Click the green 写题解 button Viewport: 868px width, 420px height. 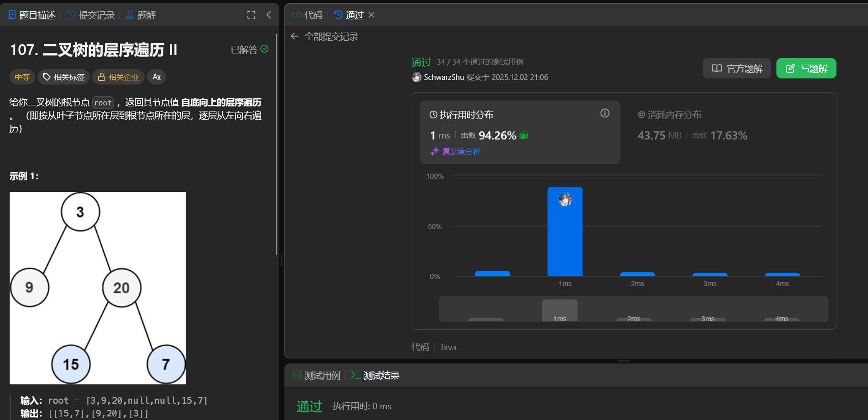[x=806, y=68]
